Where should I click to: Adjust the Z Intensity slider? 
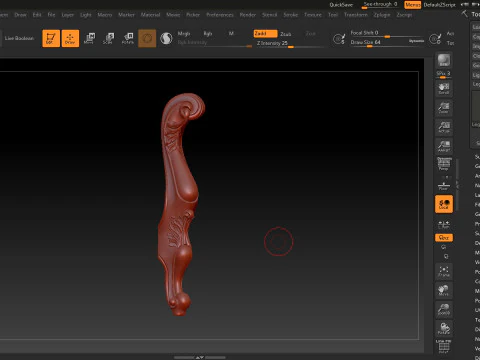point(290,44)
